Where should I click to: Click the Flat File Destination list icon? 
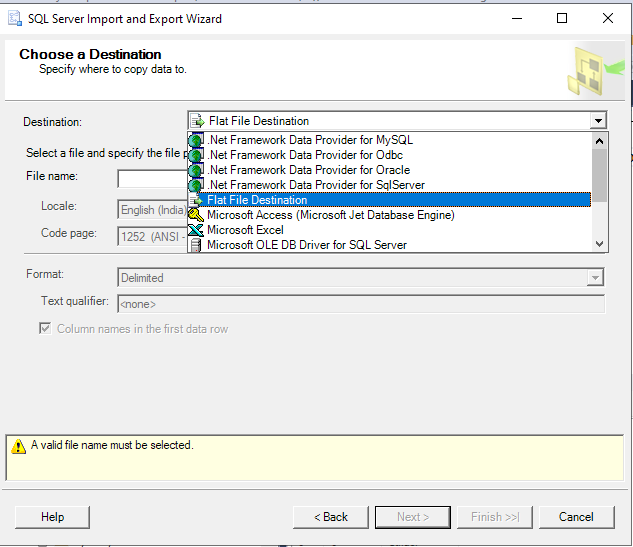point(196,200)
